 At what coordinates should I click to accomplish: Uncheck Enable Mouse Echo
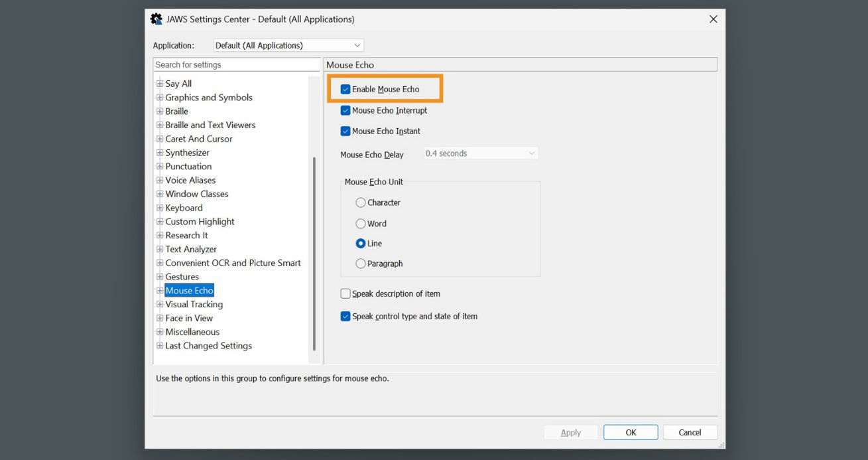click(345, 88)
